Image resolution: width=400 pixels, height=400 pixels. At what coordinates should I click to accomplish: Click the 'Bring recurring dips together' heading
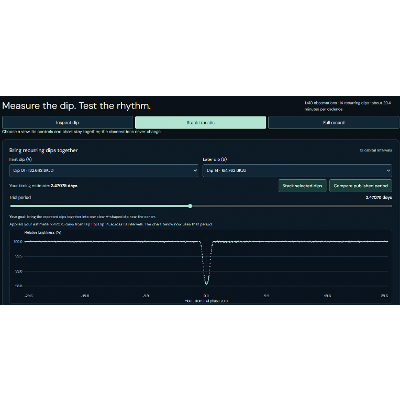(x=43, y=150)
